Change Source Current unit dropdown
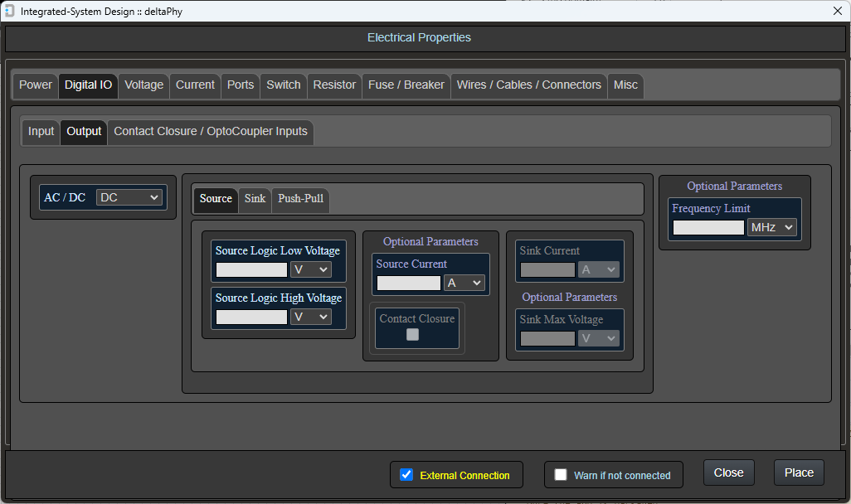 [x=464, y=283]
